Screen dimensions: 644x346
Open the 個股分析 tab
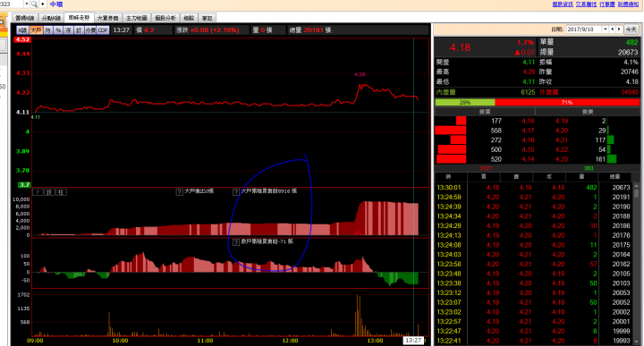pos(165,18)
